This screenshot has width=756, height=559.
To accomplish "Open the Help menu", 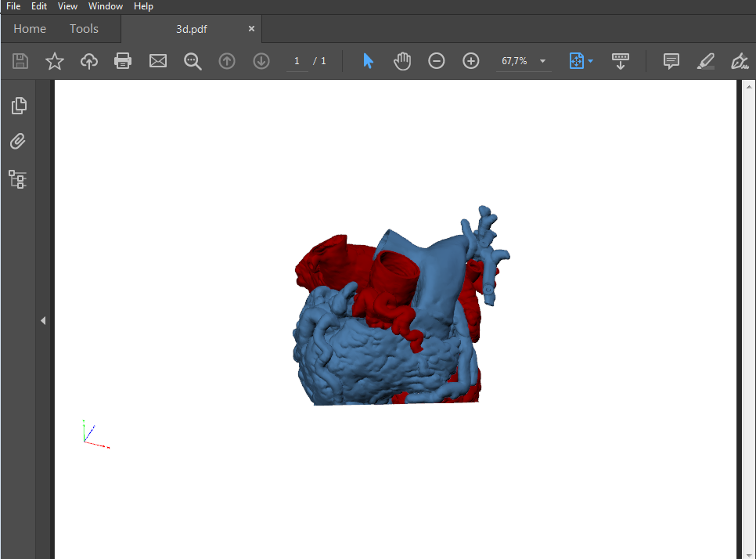I will [x=143, y=6].
